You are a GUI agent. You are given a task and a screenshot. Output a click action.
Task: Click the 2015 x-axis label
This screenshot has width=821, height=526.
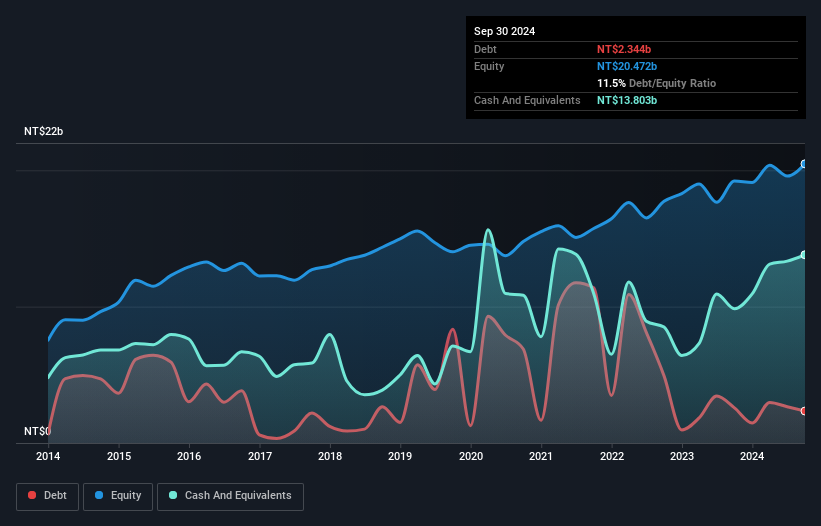[119, 456]
